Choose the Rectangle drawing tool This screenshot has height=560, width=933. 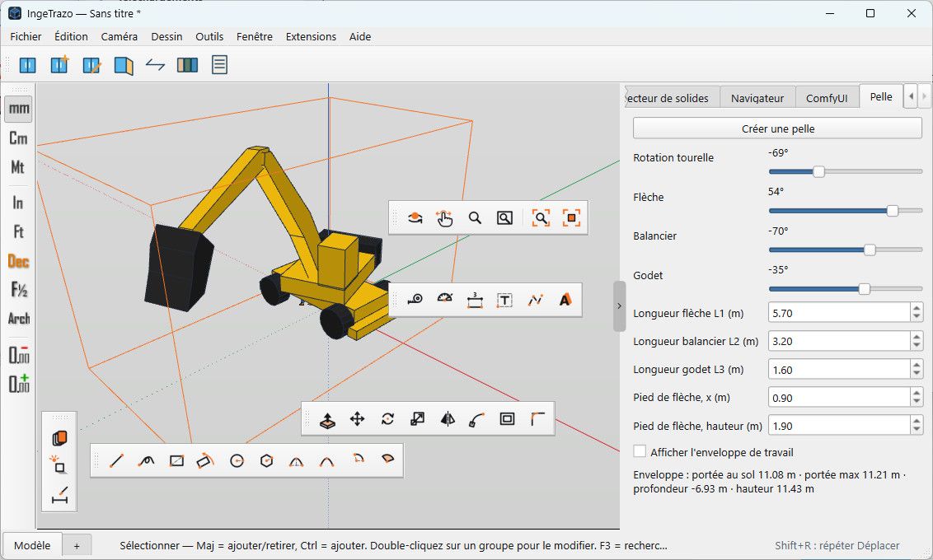click(x=176, y=460)
